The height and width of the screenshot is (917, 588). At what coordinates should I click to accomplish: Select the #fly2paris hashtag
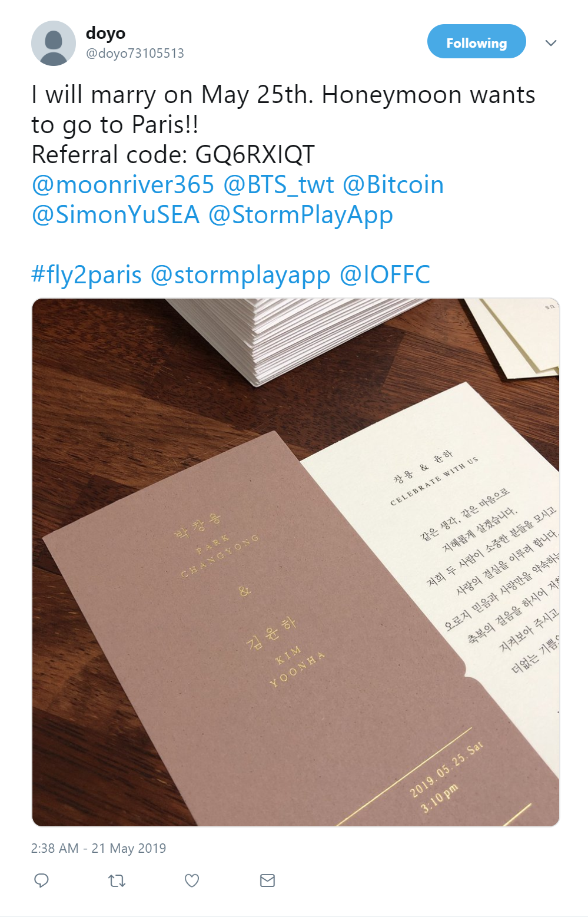(87, 275)
